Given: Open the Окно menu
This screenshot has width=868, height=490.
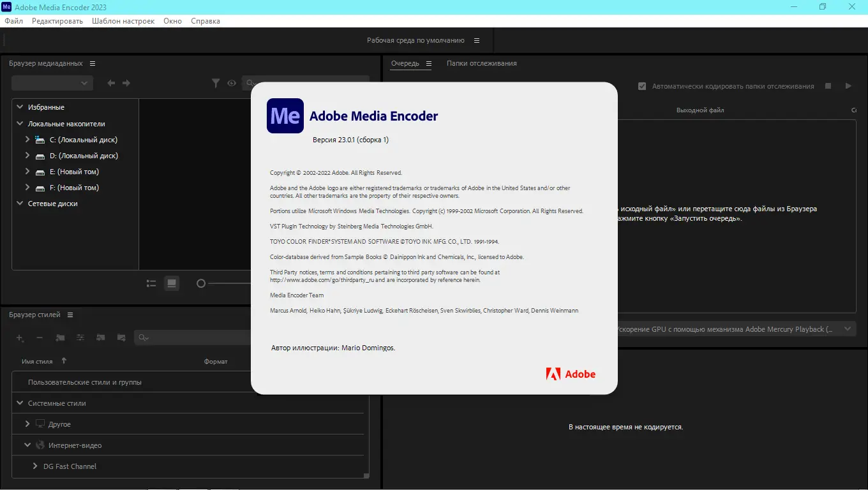Looking at the screenshot, I should 172,21.
